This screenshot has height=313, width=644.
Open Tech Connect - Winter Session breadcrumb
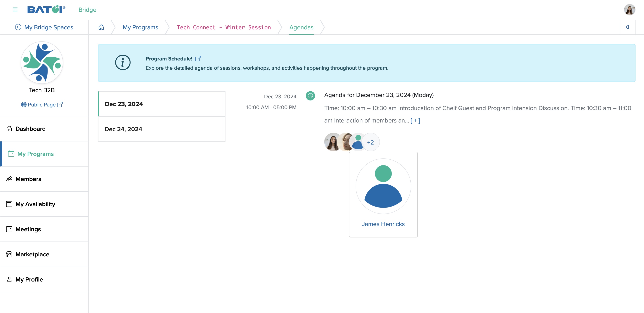pos(224,27)
